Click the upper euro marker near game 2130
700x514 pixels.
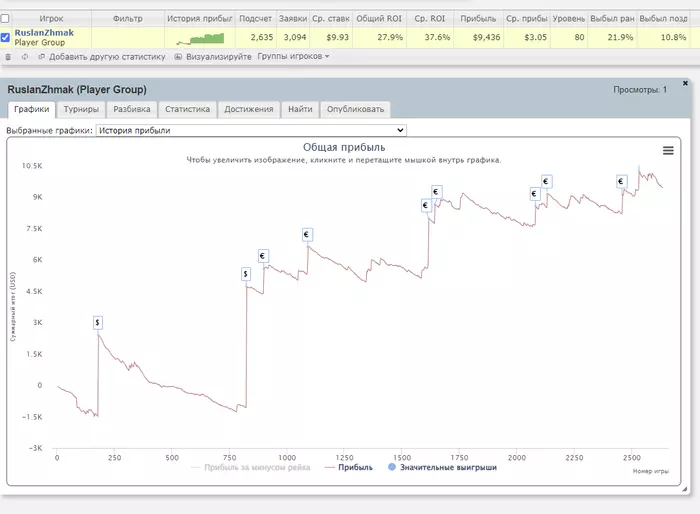coord(546,181)
